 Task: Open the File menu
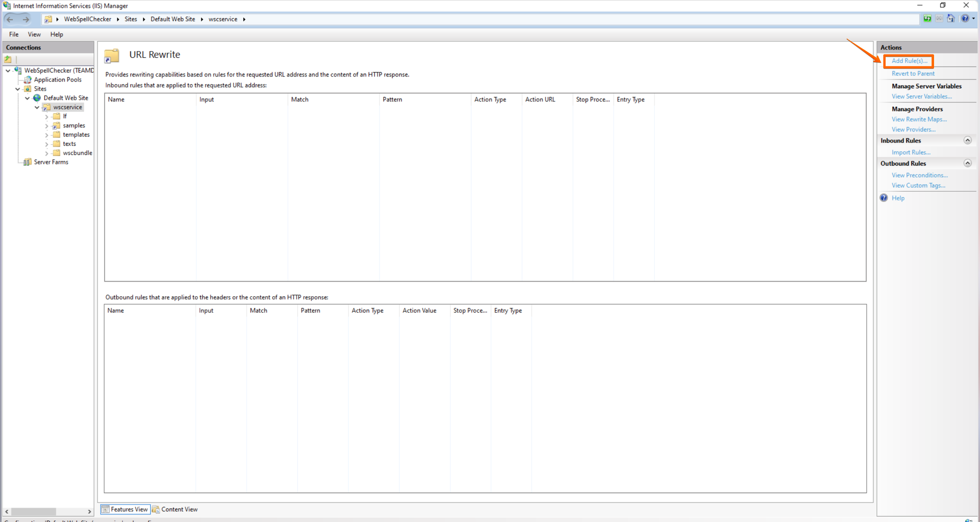pyautogui.click(x=14, y=34)
